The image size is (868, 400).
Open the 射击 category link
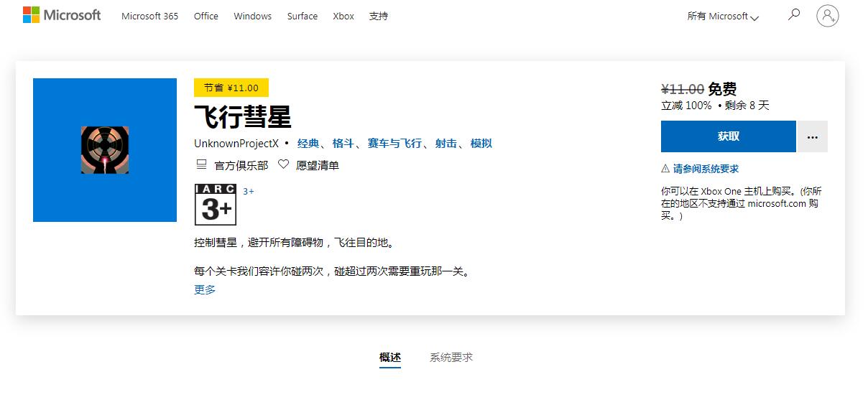[x=446, y=144]
